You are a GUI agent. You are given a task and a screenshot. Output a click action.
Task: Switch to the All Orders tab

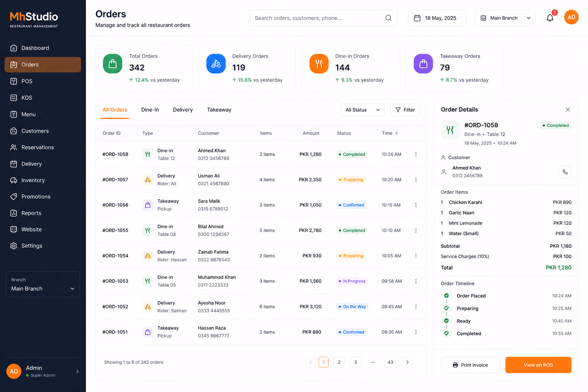(x=115, y=110)
